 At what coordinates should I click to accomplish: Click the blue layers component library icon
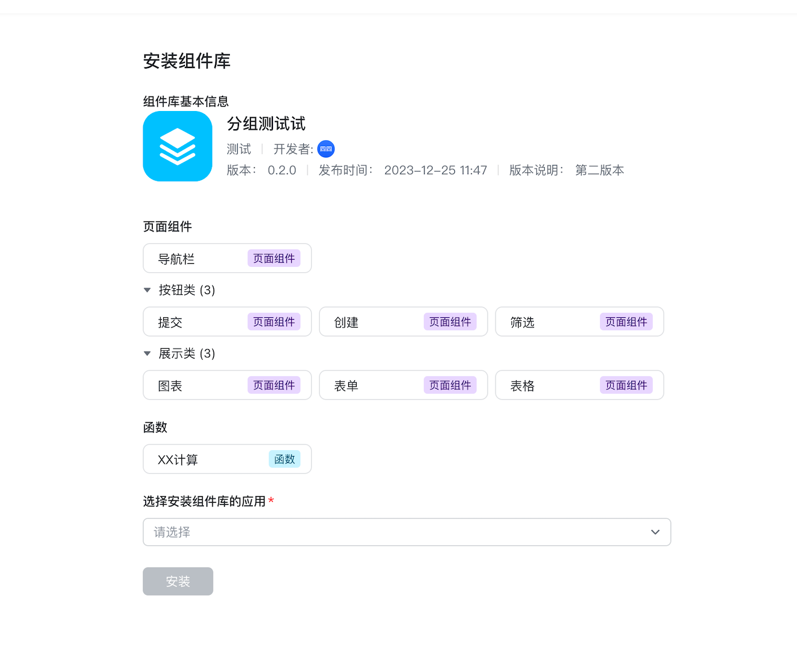pos(178,146)
